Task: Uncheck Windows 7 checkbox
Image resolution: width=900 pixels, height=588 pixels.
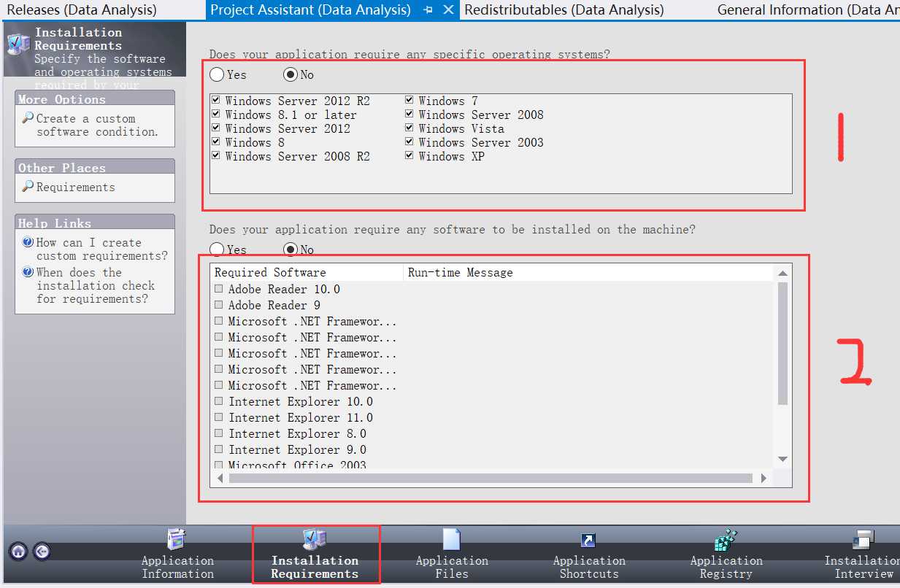Action: pos(409,100)
